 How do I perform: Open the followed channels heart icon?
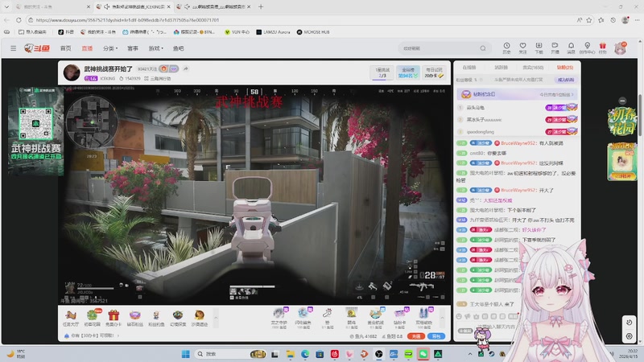click(x=522, y=48)
